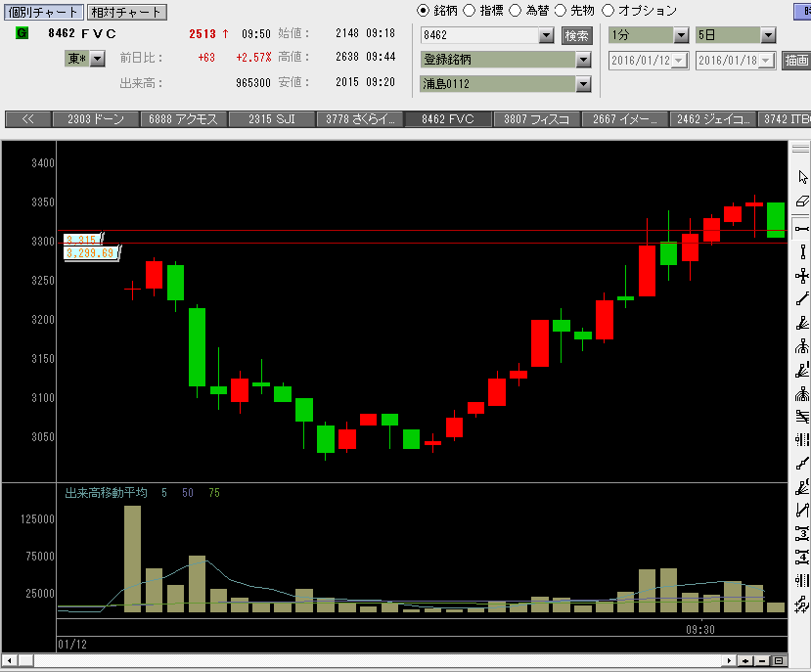This screenshot has width=811, height=672.
Task: Select the zigzag line tool
Action: [802, 510]
